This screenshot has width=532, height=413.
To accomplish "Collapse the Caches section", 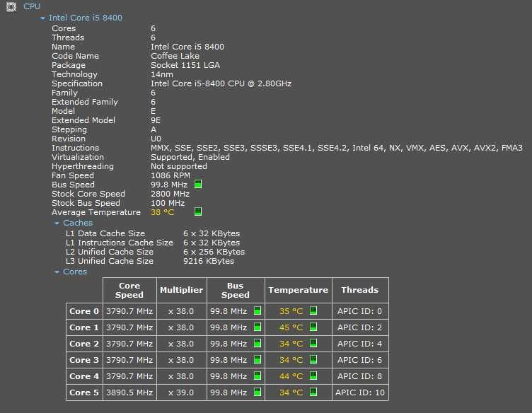I will (57, 223).
